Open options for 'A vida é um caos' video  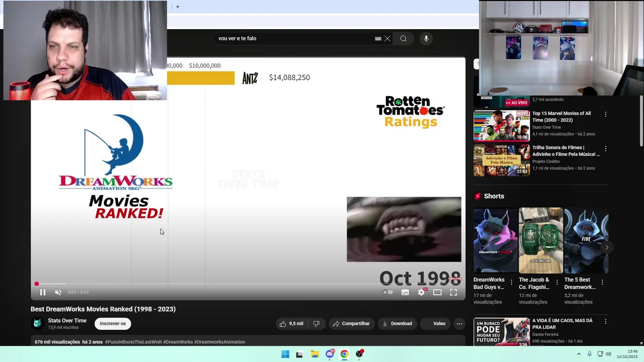(605, 321)
